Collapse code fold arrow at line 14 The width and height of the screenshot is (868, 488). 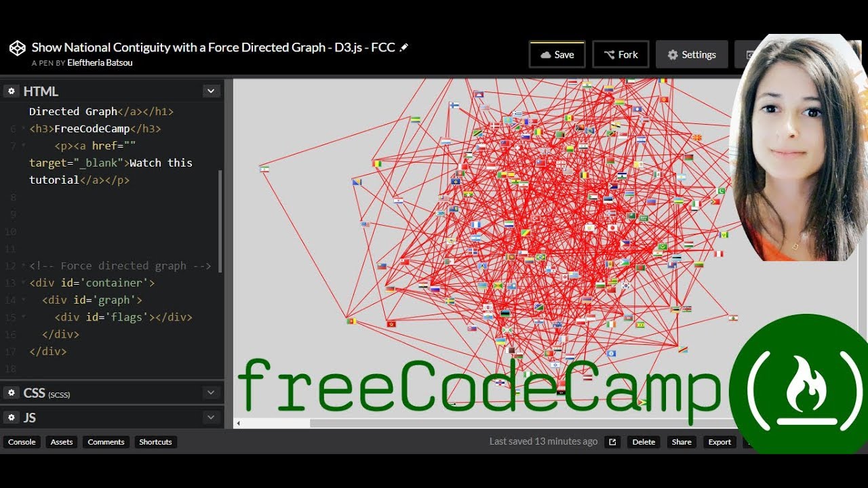coord(24,300)
